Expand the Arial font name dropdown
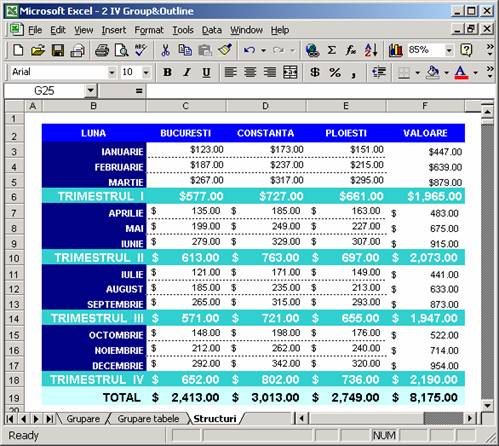Screen dimensions: 499x446 112,72
